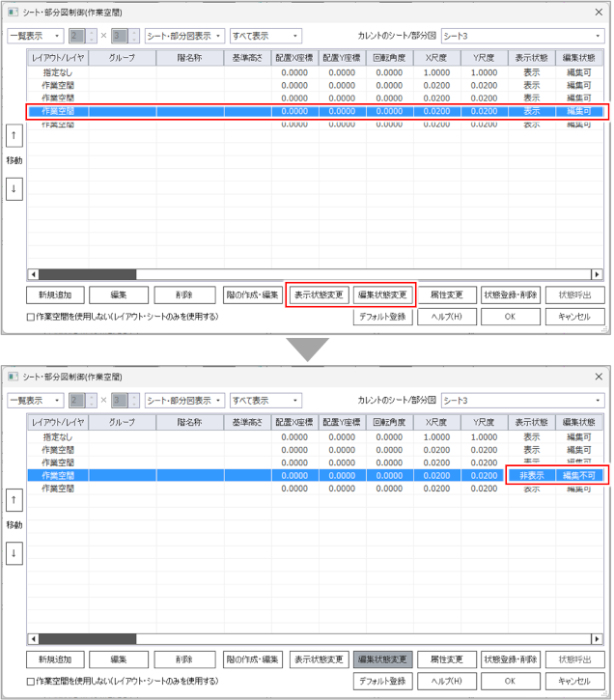Expand the すべて表示 dropdown in the upper dialog

pyautogui.click(x=265, y=36)
